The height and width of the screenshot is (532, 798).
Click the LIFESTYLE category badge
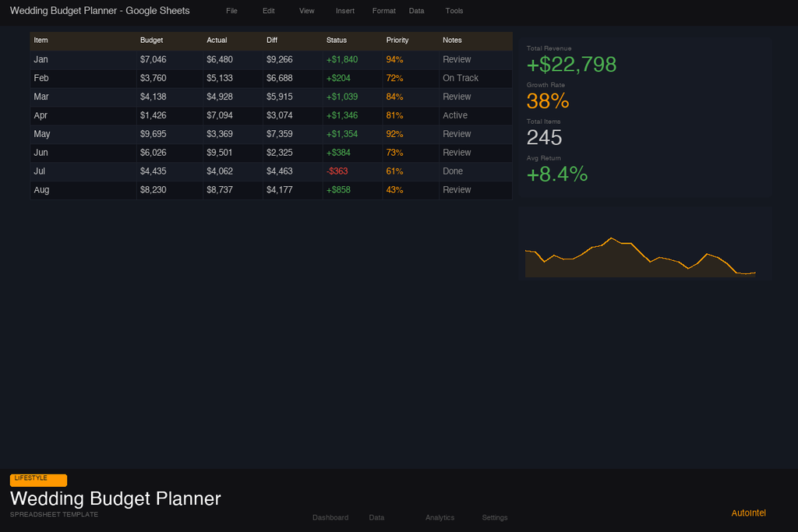tap(38, 480)
